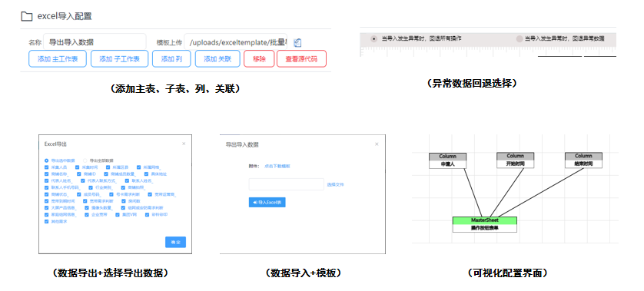Toggle the 所属区县 checkbox
644x291 pixels.
108,167
